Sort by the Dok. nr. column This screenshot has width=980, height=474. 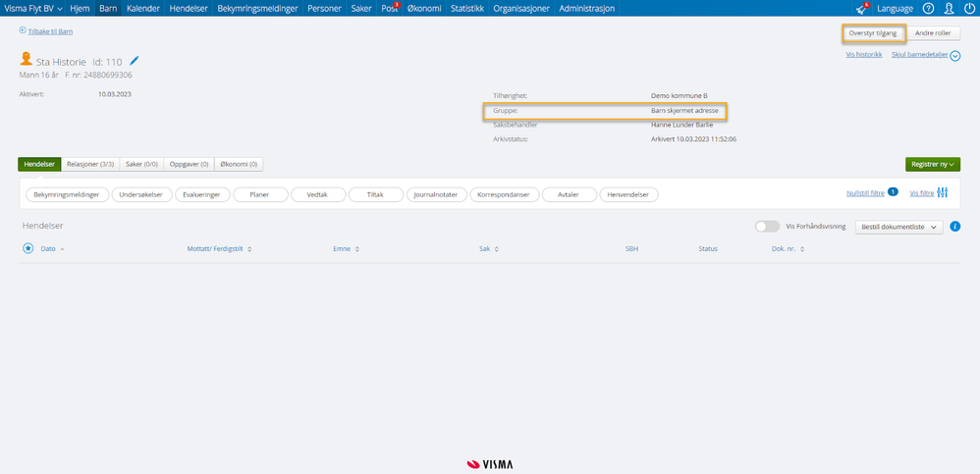click(788, 248)
